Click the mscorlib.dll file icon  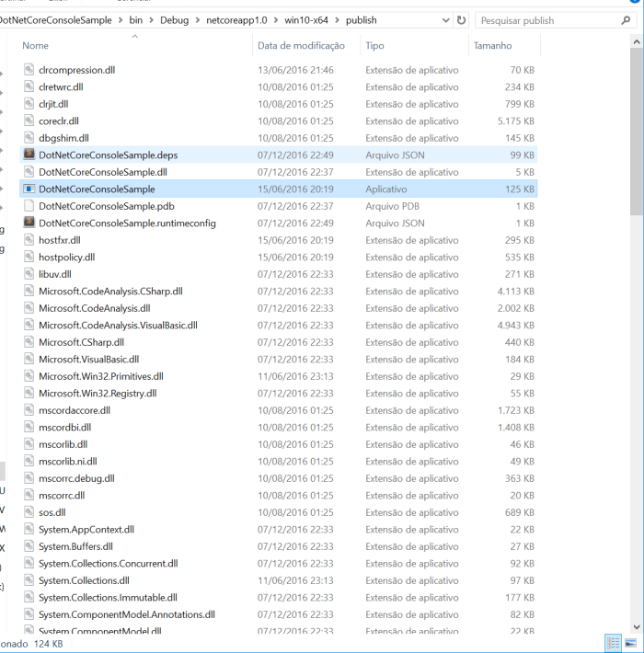click(x=29, y=444)
